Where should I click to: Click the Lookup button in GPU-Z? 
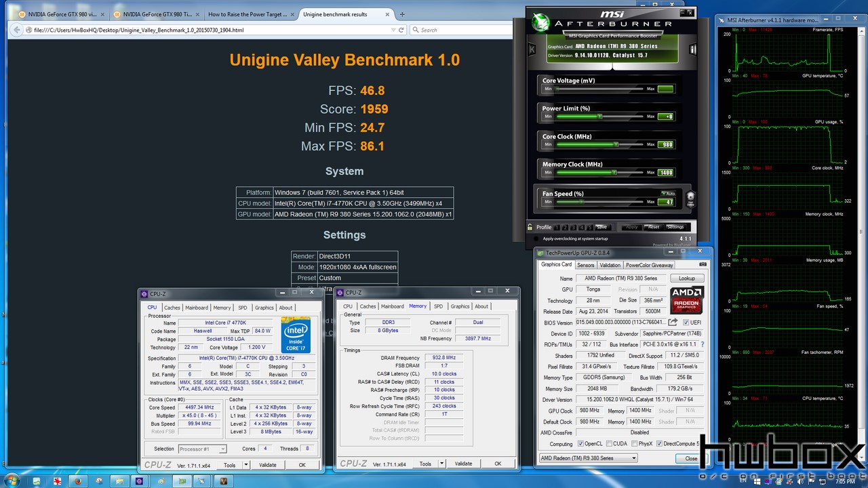687,279
